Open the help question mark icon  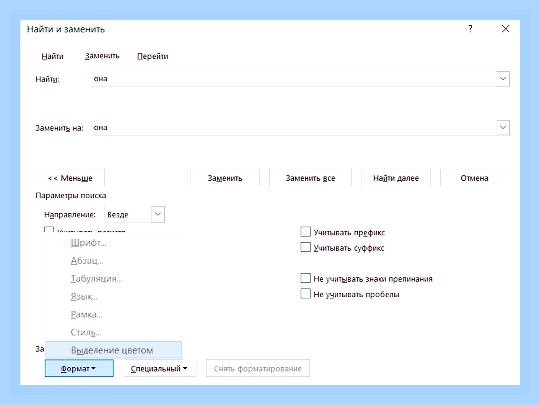(470, 29)
